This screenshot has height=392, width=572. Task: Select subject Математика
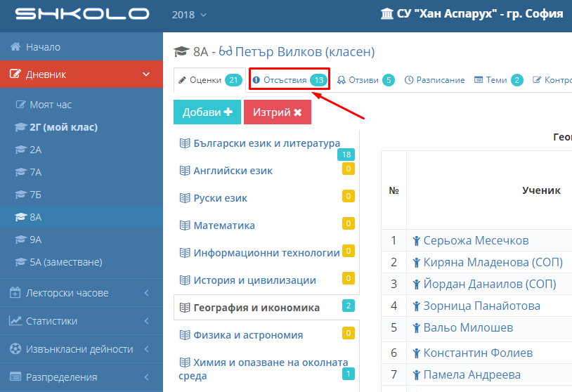[224, 226]
